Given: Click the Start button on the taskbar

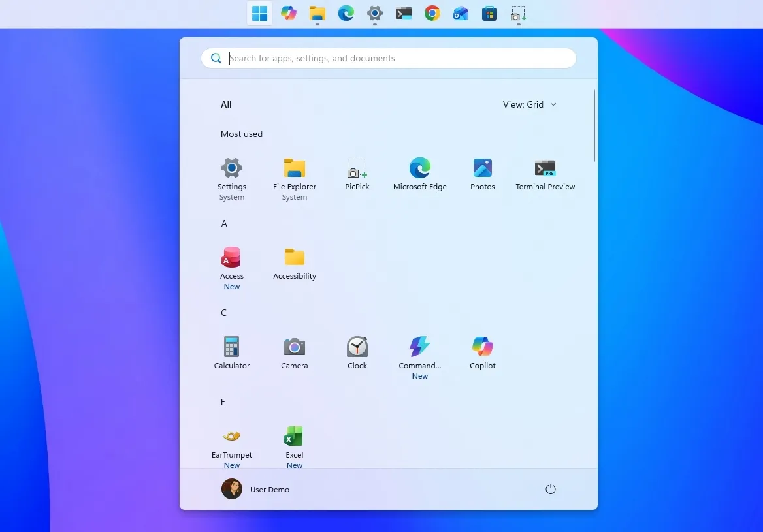Looking at the screenshot, I should coord(259,13).
